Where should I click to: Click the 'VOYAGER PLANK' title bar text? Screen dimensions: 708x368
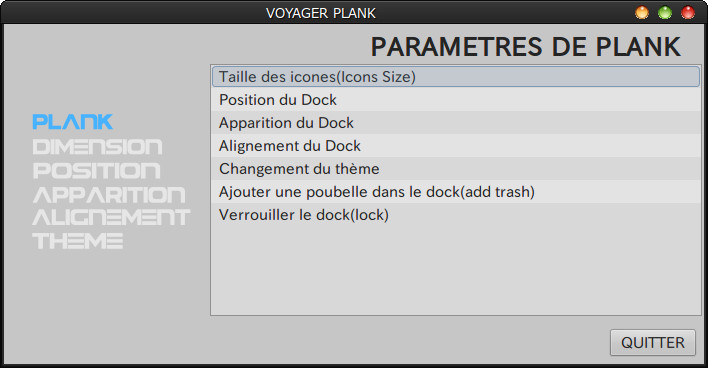point(321,13)
